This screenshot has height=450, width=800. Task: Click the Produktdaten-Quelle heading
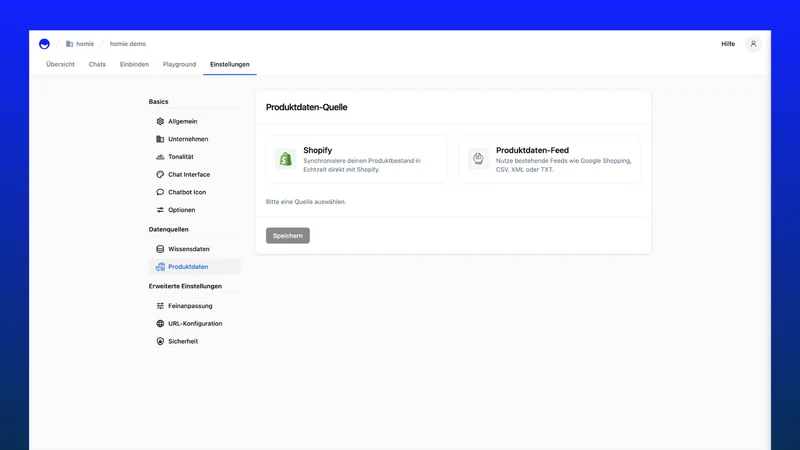click(306, 107)
